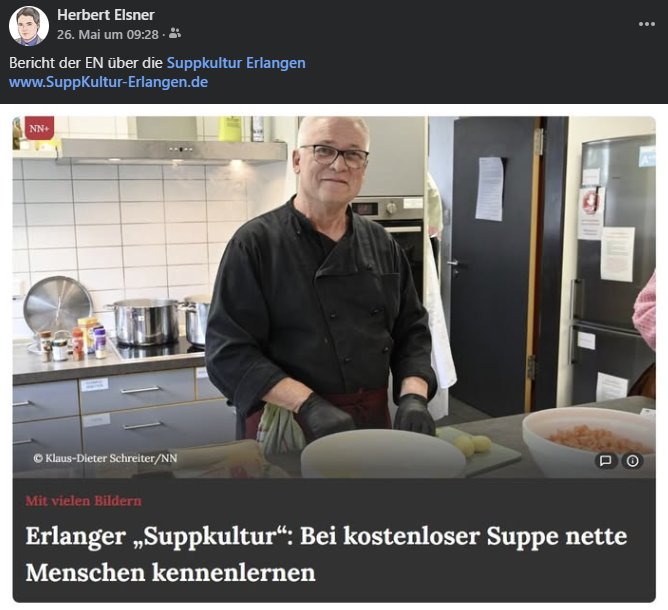Click the black refrigerator with notes
This screenshot has height=610, width=668.
tap(611, 268)
